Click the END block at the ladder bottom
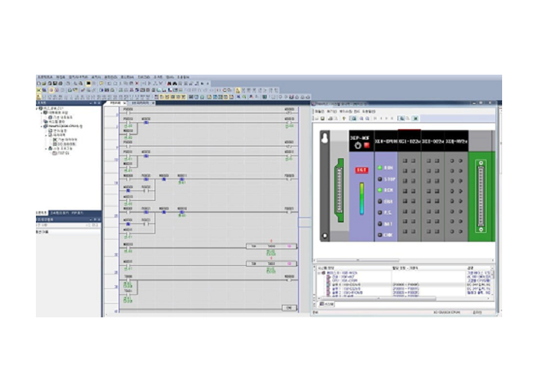The width and height of the screenshot is (538, 392). coord(288,308)
